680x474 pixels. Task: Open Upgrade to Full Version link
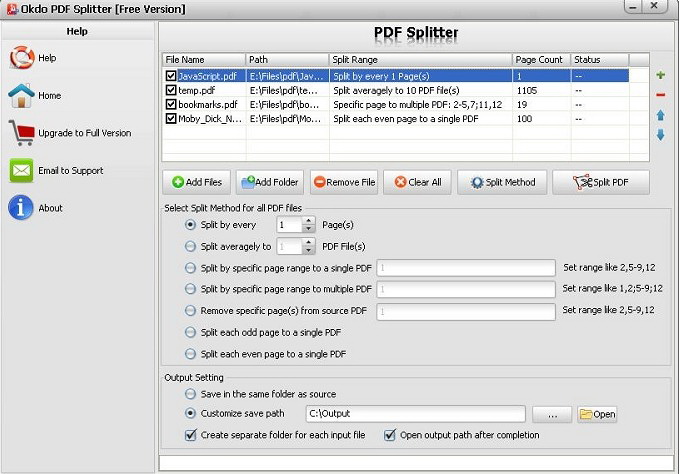[x=85, y=133]
